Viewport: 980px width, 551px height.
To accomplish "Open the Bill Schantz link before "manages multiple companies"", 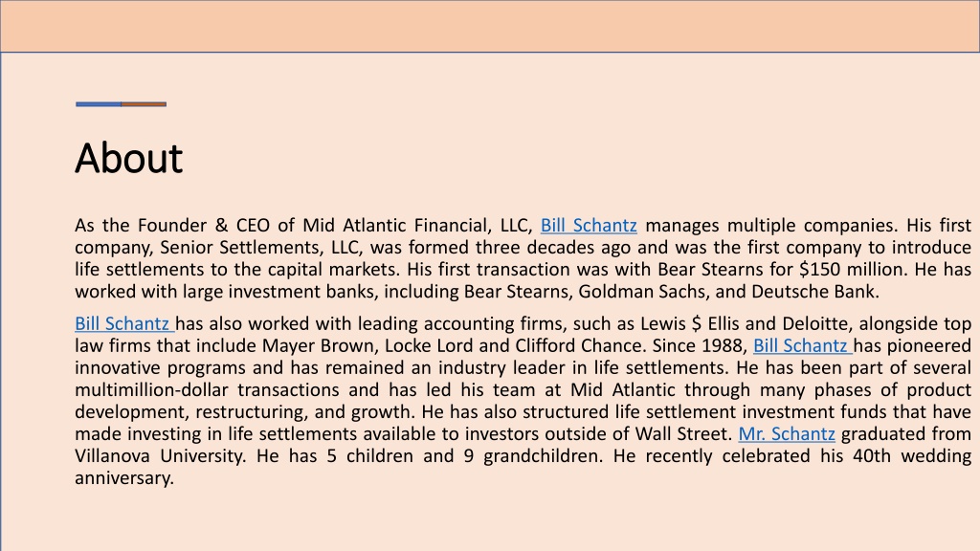I will (x=589, y=225).
